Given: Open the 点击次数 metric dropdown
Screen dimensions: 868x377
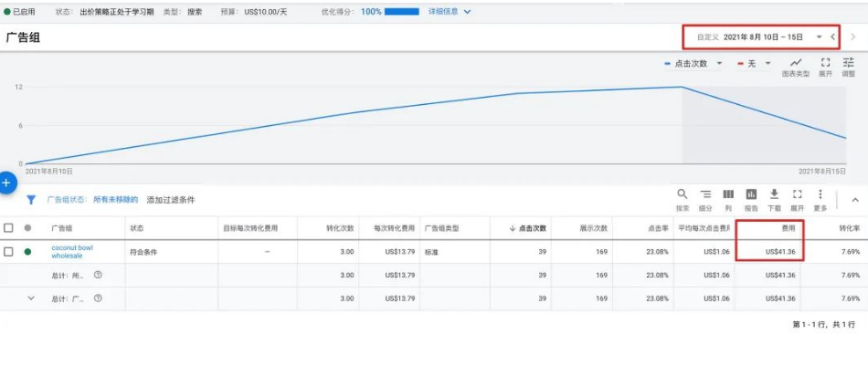Looking at the screenshot, I should tap(694, 63).
